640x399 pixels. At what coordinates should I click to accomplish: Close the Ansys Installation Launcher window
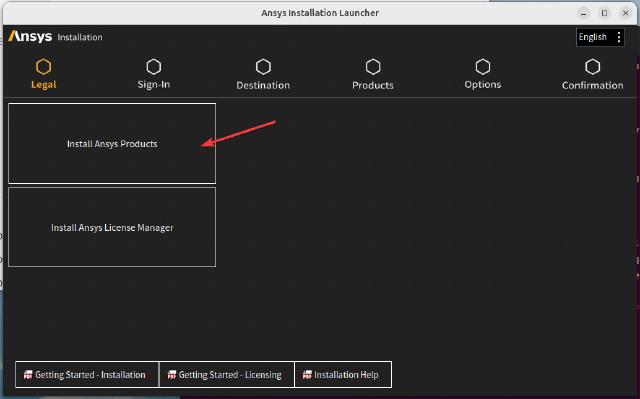point(625,13)
